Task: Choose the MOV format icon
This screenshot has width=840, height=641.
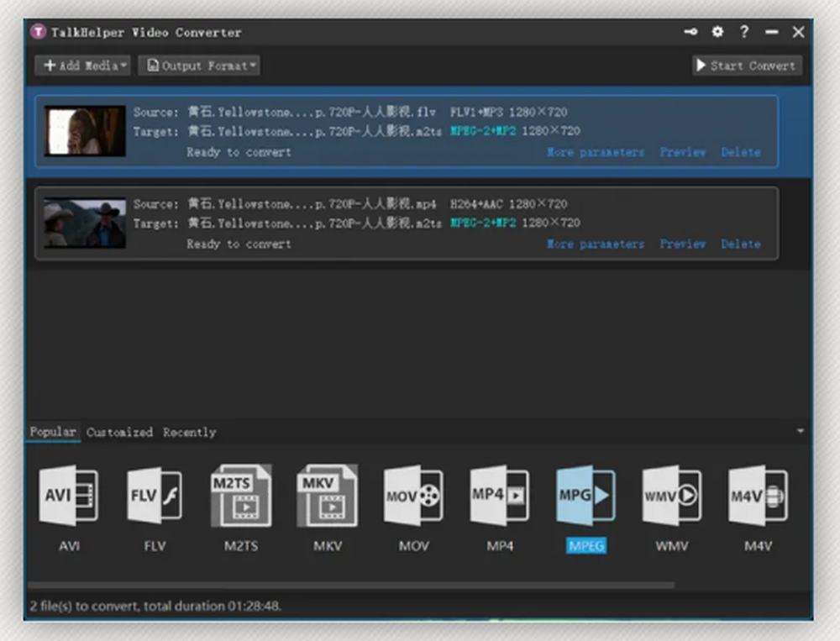Action: pos(413,495)
